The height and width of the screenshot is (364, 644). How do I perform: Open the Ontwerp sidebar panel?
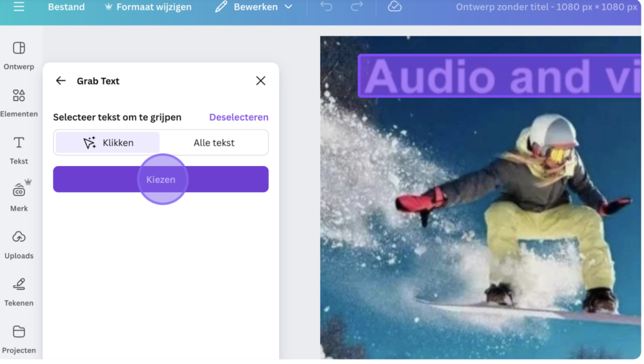[19, 56]
